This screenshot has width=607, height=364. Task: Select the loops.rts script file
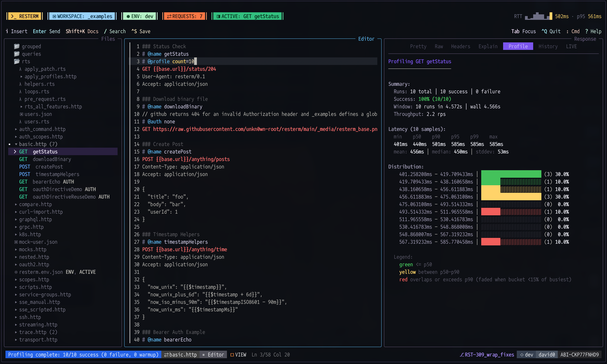coord(34,91)
